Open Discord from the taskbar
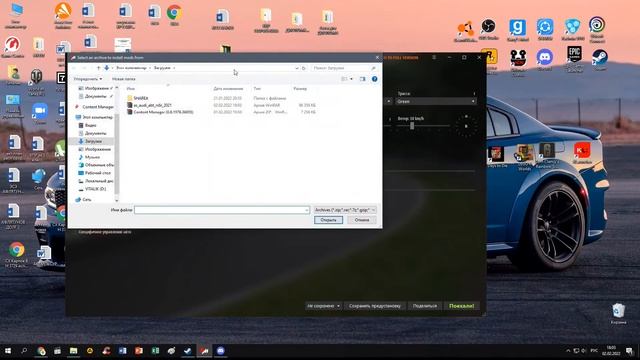The width and height of the screenshot is (640, 360). pyautogui.click(x=220, y=351)
